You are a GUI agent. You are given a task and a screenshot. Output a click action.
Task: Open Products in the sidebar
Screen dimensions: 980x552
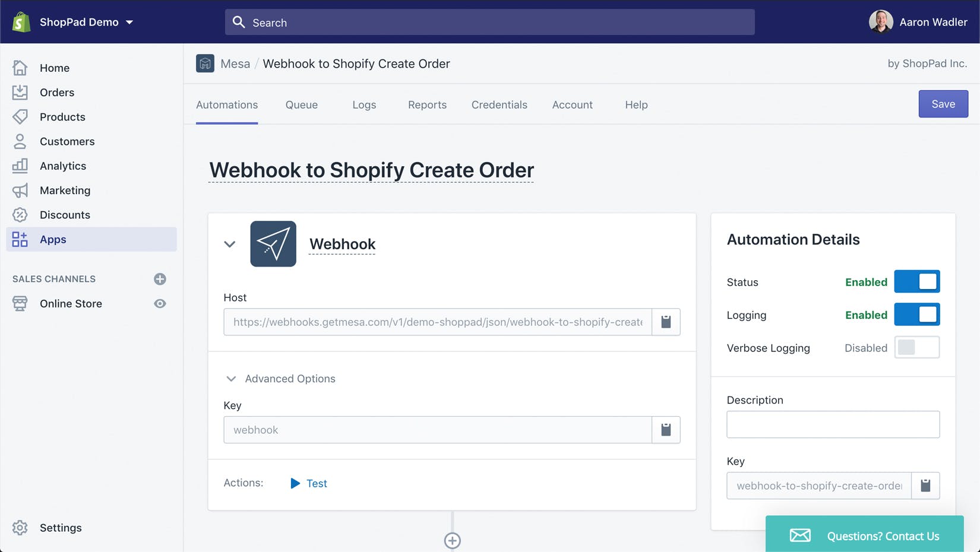coord(62,116)
